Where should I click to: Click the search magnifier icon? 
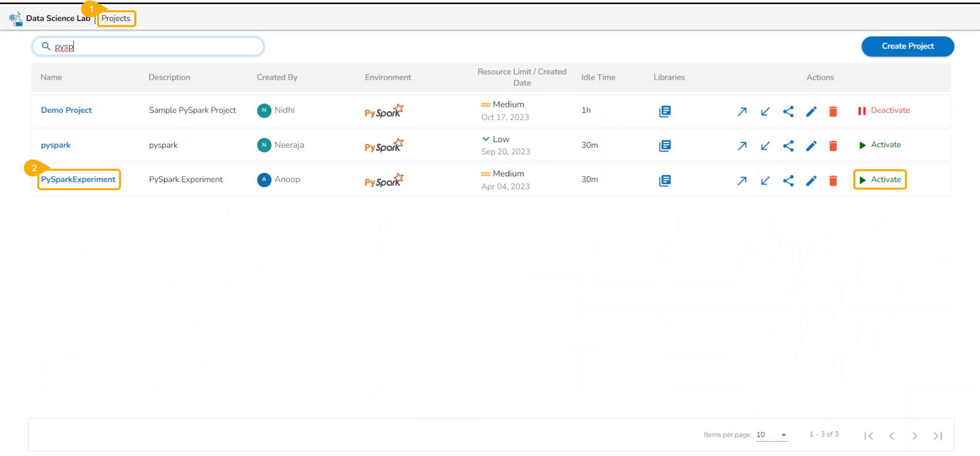coord(46,47)
